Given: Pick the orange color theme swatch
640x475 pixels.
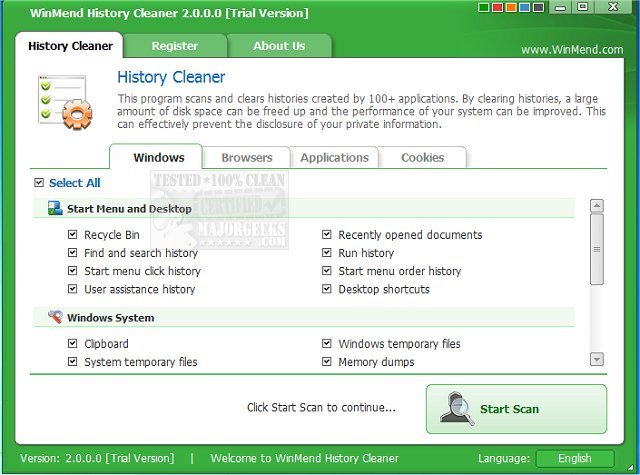Looking at the screenshot, I should pyautogui.click(x=511, y=7).
